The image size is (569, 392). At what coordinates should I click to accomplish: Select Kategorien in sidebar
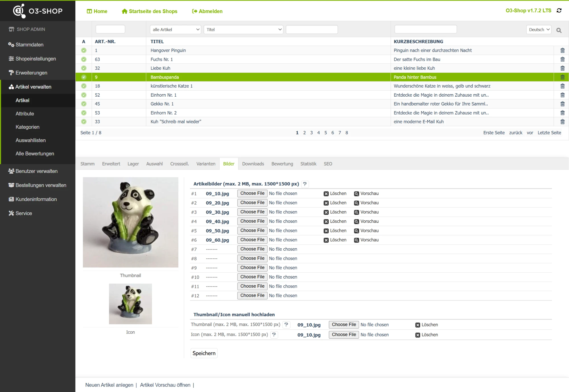point(28,127)
